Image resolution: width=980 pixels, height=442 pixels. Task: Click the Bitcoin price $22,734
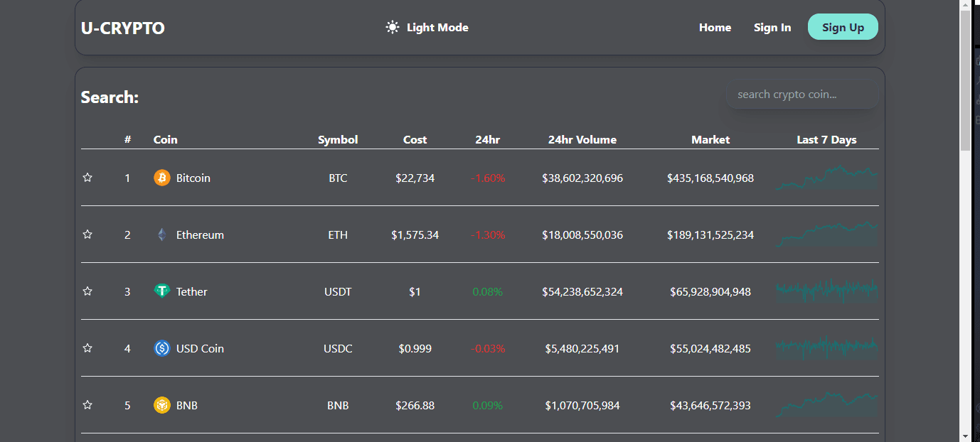(x=415, y=178)
